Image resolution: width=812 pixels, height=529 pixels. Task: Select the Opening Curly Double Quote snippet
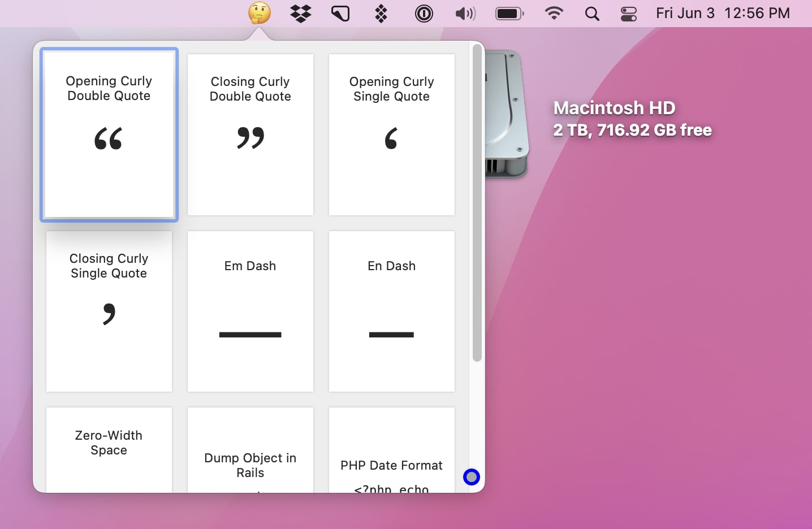pos(109,135)
